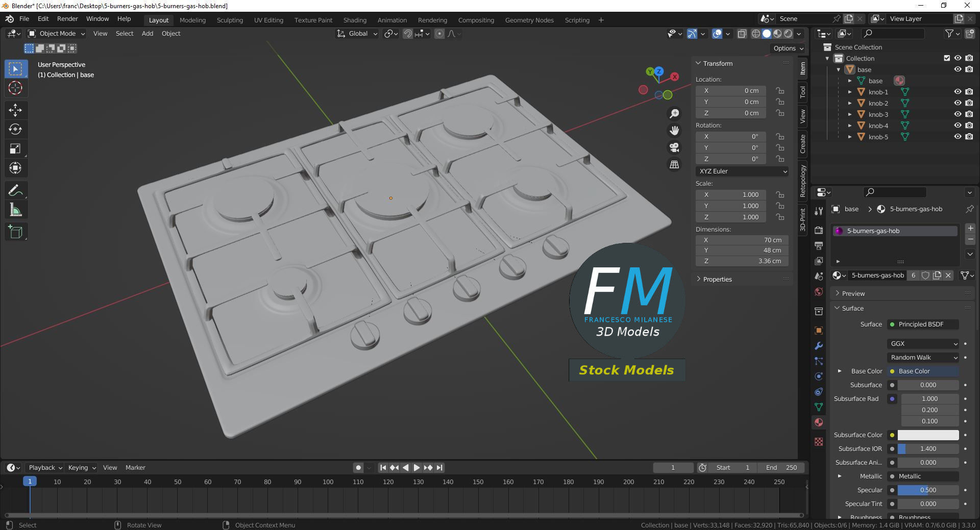Toggle the camera view icon

point(674,147)
